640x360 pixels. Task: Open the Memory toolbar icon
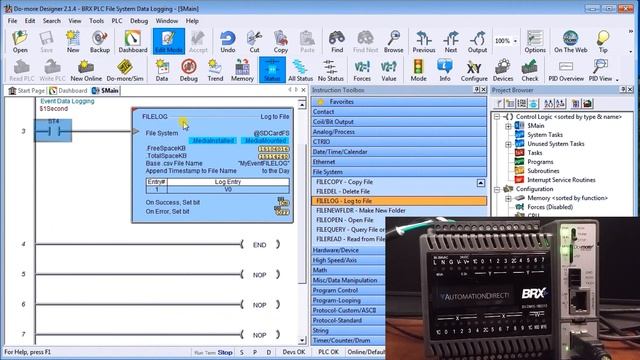point(242,70)
